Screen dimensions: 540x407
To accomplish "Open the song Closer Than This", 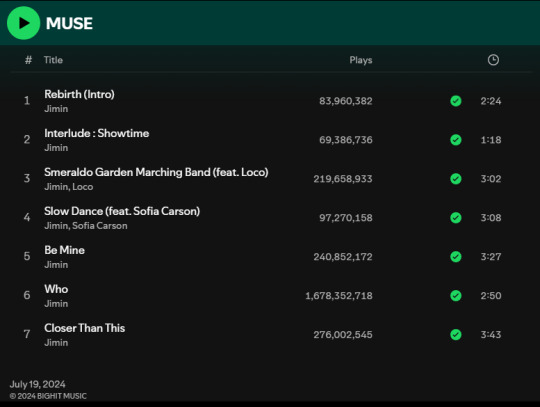I will click(x=84, y=328).
